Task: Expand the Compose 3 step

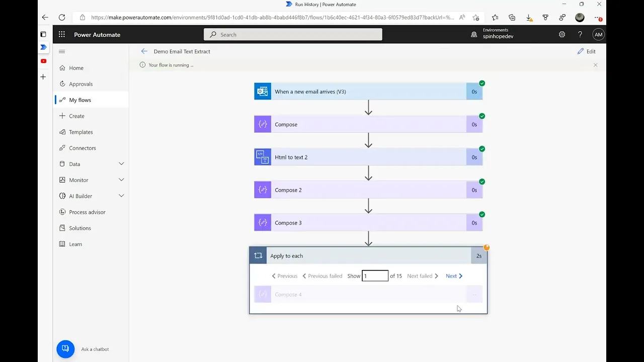Action: [x=368, y=223]
